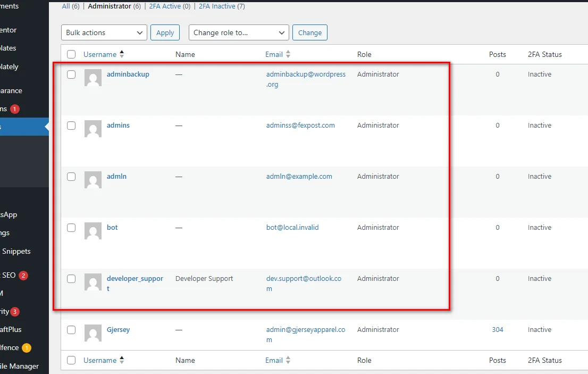Viewport: 588px width, 374px height.
Task: Show All users filter
Action: pyautogui.click(x=66, y=6)
